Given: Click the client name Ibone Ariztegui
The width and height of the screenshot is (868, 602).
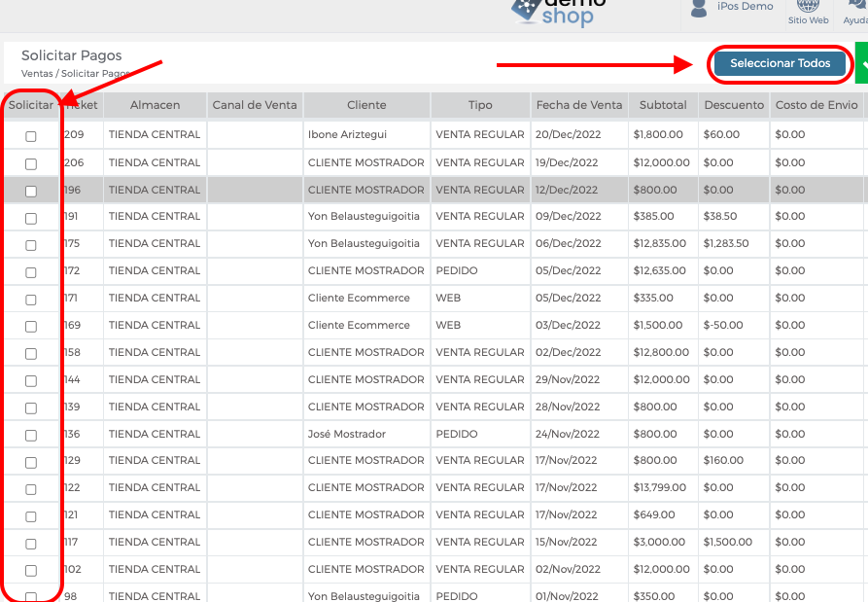Looking at the screenshot, I should coord(347,134).
